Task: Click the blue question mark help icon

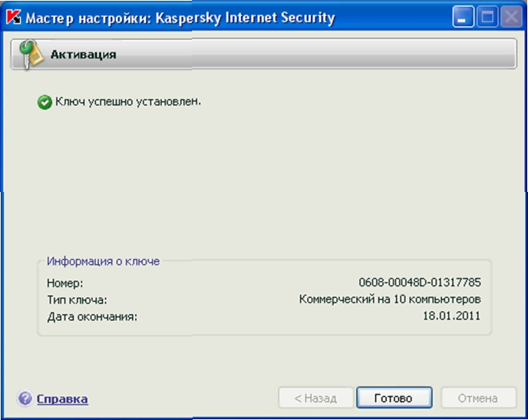Action: click(25, 399)
